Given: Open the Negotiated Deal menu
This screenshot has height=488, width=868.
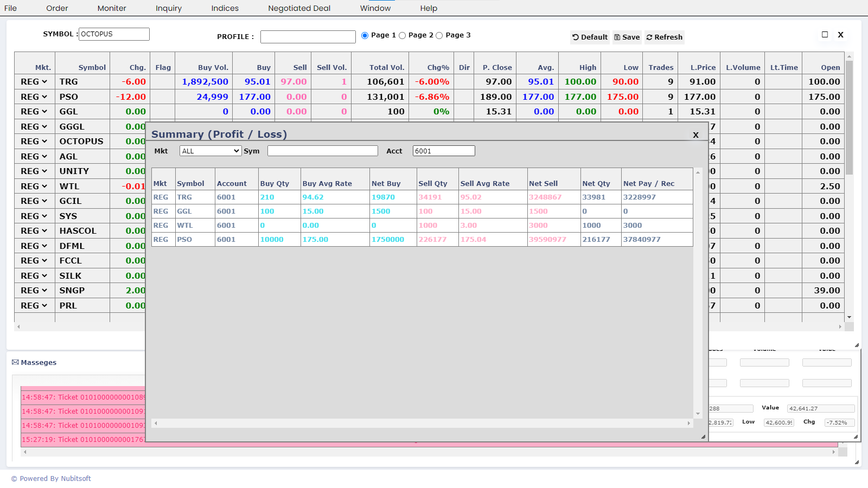Looking at the screenshot, I should (x=299, y=8).
